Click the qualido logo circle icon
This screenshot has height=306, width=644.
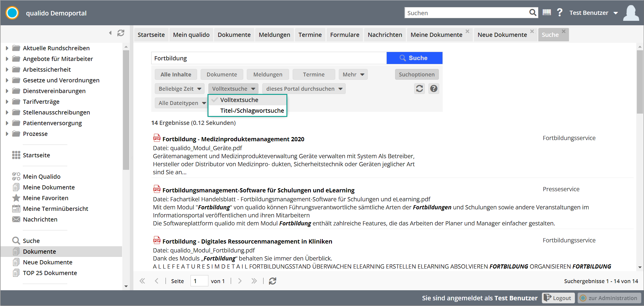(12, 13)
